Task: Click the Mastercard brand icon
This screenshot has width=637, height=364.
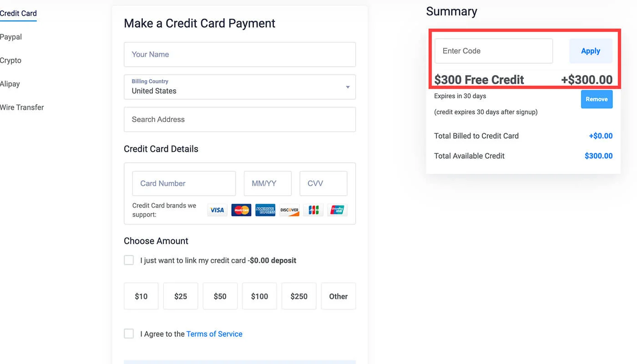Action: tap(241, 210)
